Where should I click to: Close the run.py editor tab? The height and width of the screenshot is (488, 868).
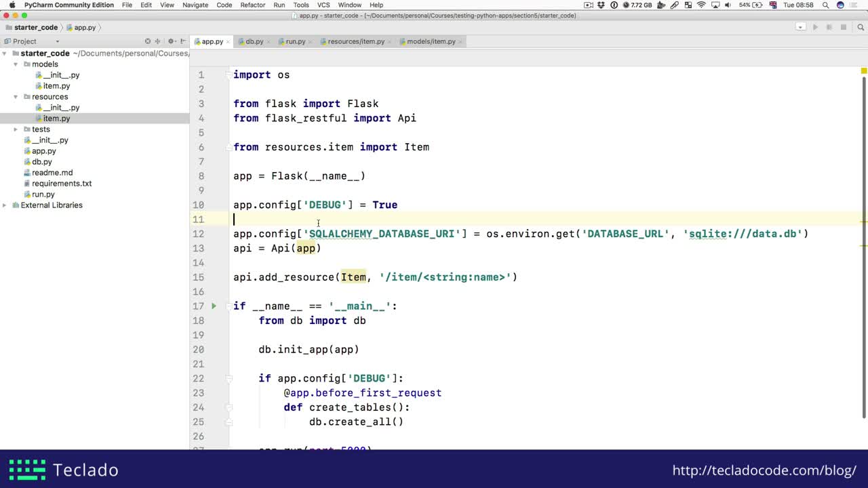point(311,42)
